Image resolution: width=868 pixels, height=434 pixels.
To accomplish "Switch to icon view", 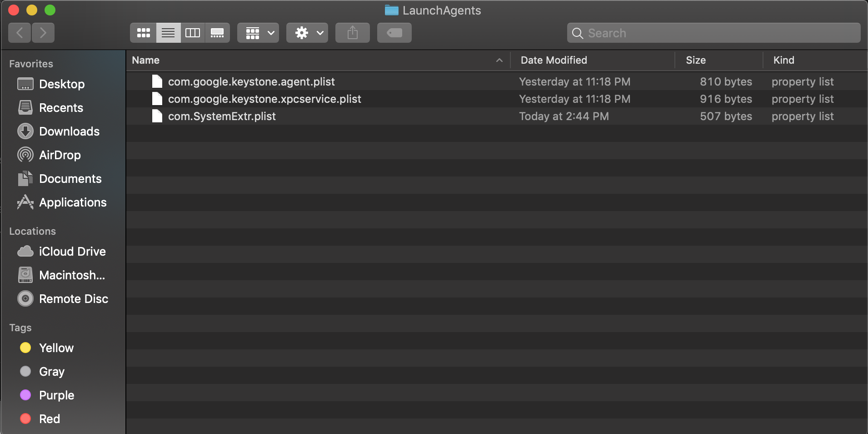I will pyautogui.click(x=144, y=33).
